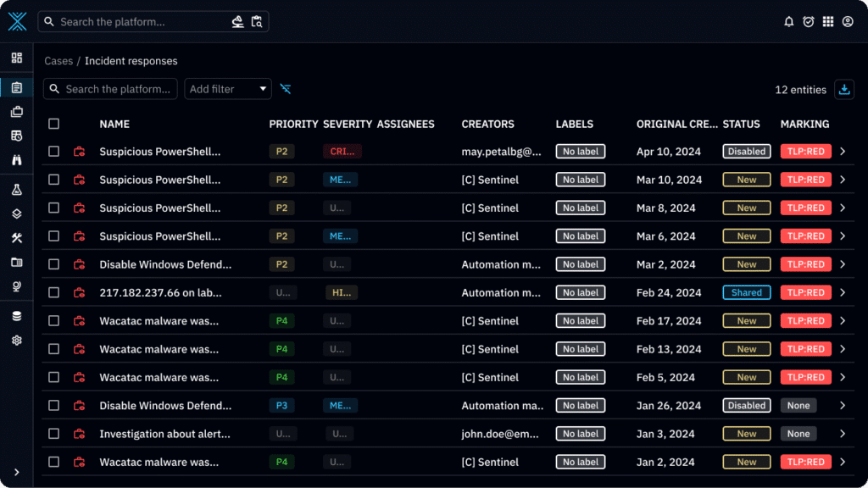This screenshot has width=868, height=488.
Task: Click the export download icon
Action: click(844, 89)
